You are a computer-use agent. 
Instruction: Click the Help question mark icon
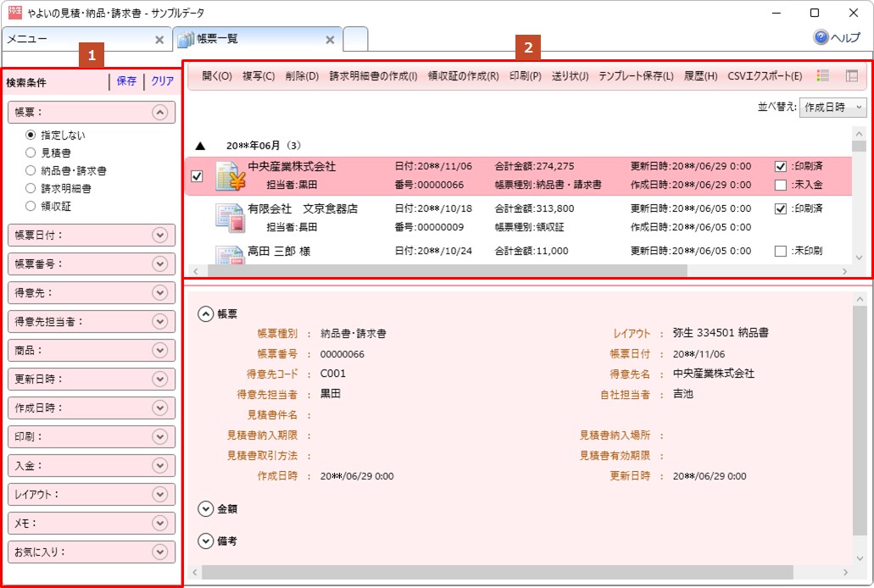coord(821,38)
